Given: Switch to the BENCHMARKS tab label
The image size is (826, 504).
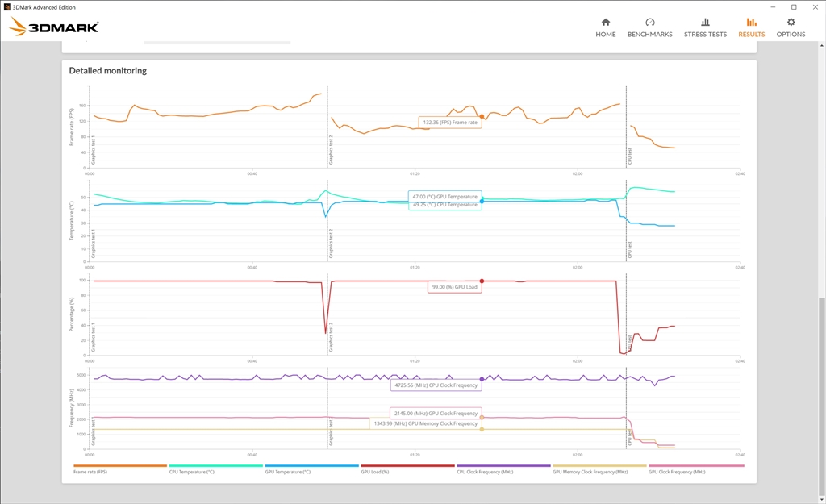Looking at the screenshot, I should pos(649,34).
